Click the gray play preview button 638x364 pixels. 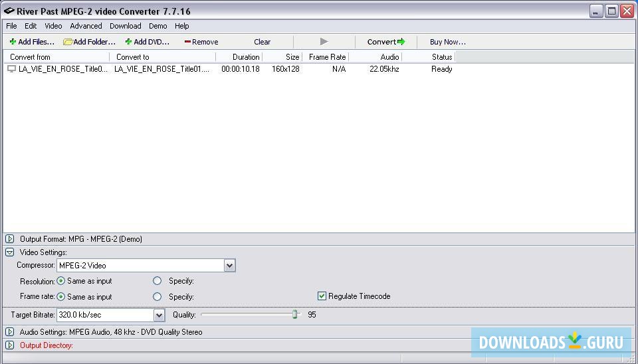pos(324,41)
